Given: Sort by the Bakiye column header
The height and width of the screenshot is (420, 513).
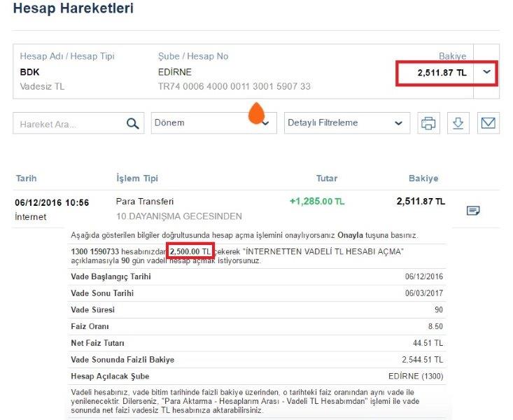Looking at the screenshot, I should (423, 178).
